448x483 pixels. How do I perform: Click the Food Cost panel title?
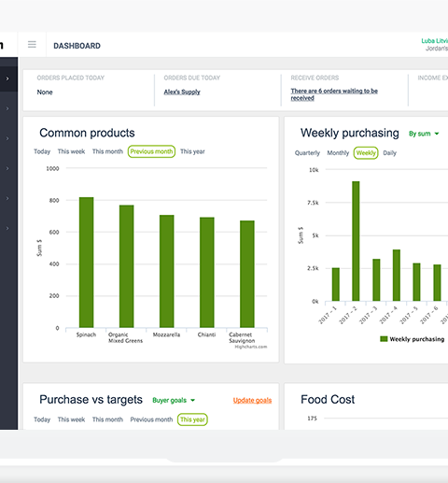(x=328, y=400)
